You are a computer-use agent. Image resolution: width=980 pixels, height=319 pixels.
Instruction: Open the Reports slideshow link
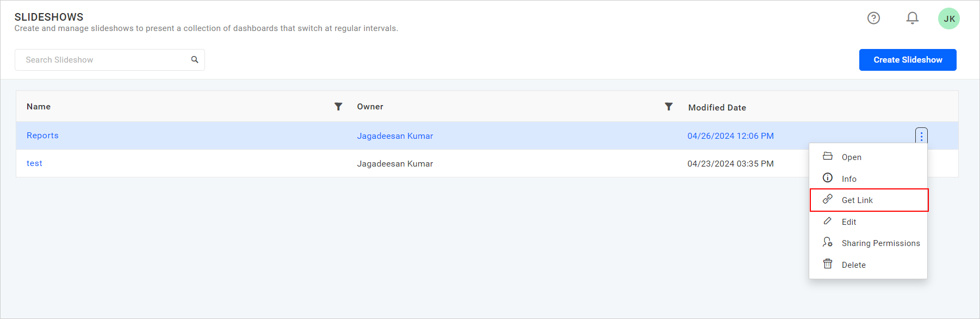(42, 136)
